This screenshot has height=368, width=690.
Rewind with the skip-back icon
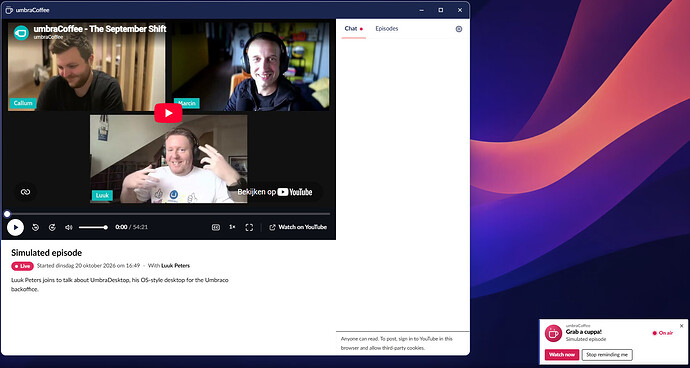tap(36, 228)
